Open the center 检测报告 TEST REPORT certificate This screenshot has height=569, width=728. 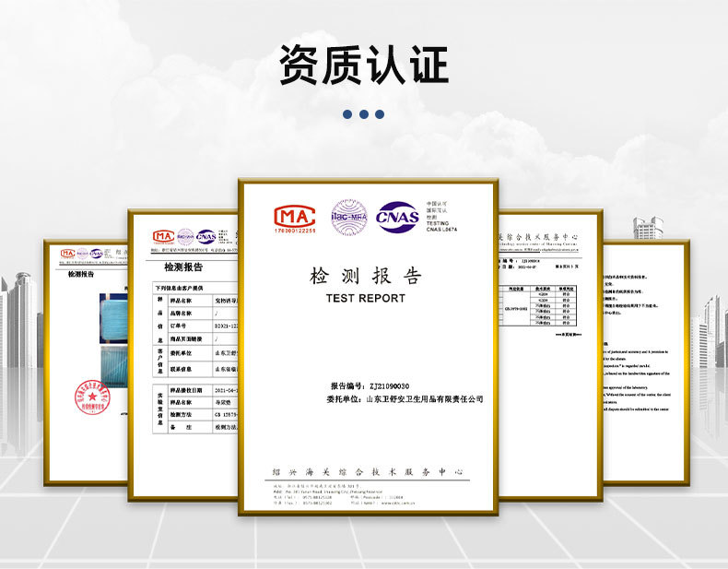pyautogui.click(x=369, y=347)
